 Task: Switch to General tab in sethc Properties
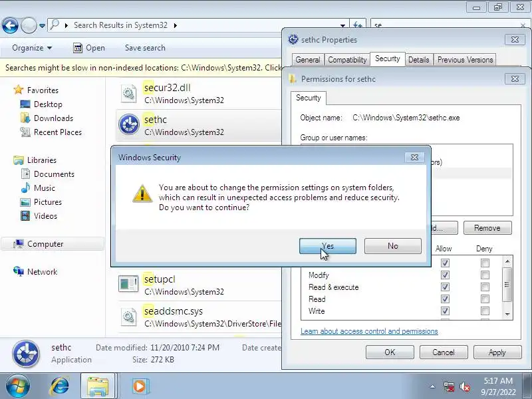(x=308, y=60)
